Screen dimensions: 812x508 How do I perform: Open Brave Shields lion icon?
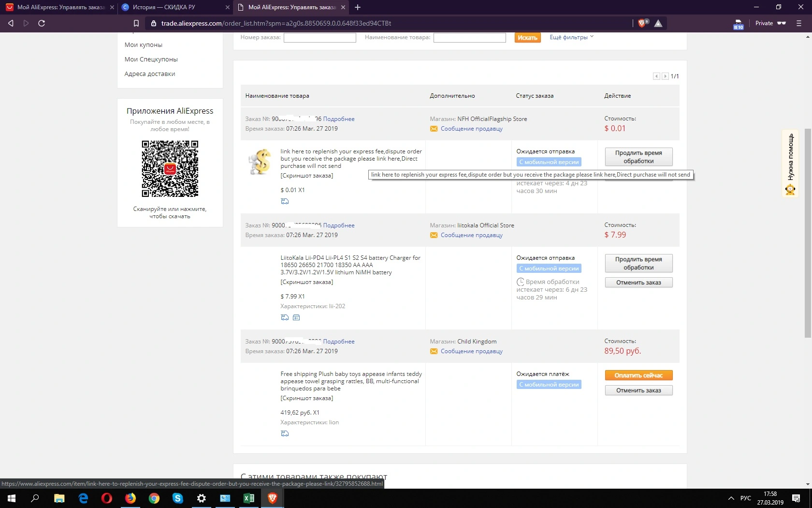642,23
